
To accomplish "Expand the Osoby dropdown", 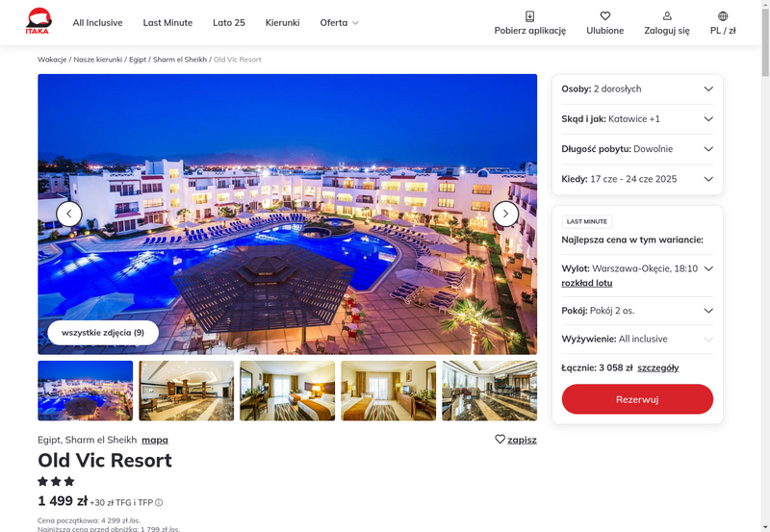I will tap(637, 89).
